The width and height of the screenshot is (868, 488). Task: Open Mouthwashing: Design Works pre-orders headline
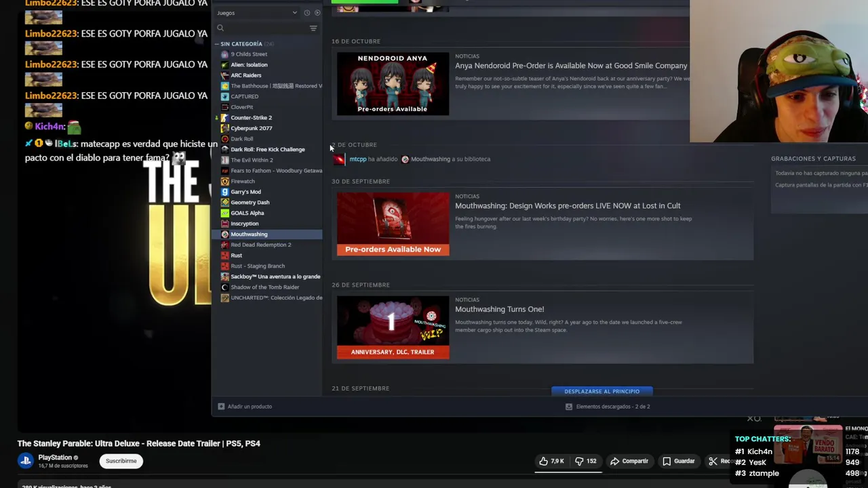pos(568,205)
